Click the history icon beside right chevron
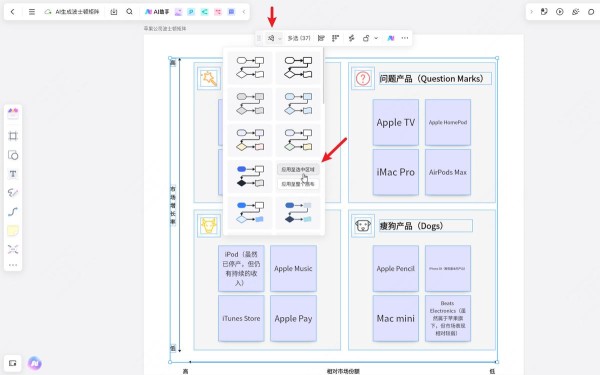 pyautogui.click(x=544, y=12)
